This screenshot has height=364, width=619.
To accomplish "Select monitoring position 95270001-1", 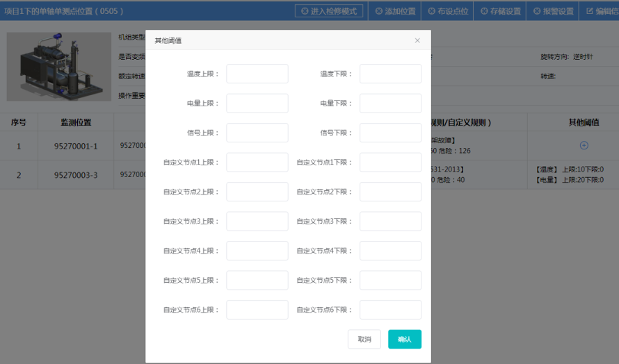I will tap(76, 147).
